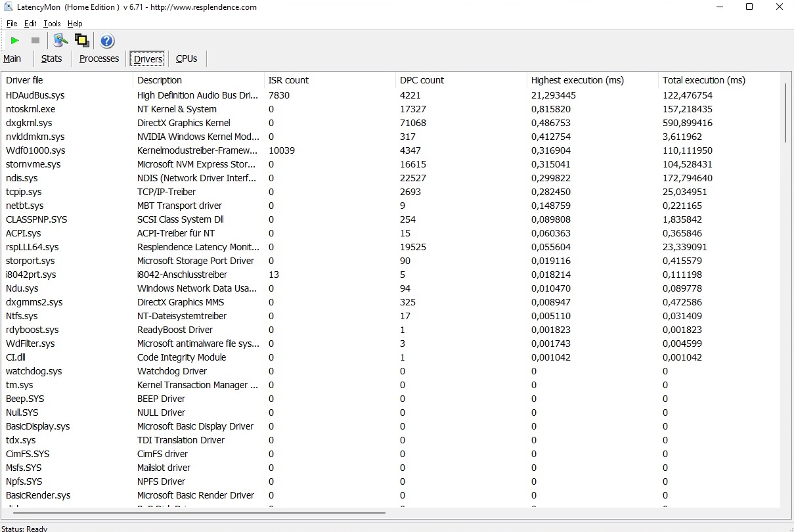Screen dimensions: 794x532
Task: Maximize the LatencyMon window
Action: point(749,7)
